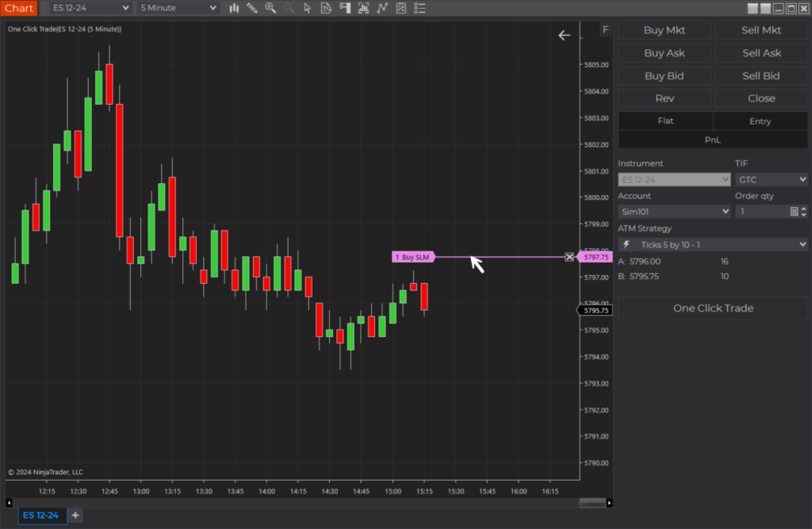This screenshot has width=812, height=529.
Task: Click the 15:00 time axis label
Action: pyautogui.click(x=393, y=491)
